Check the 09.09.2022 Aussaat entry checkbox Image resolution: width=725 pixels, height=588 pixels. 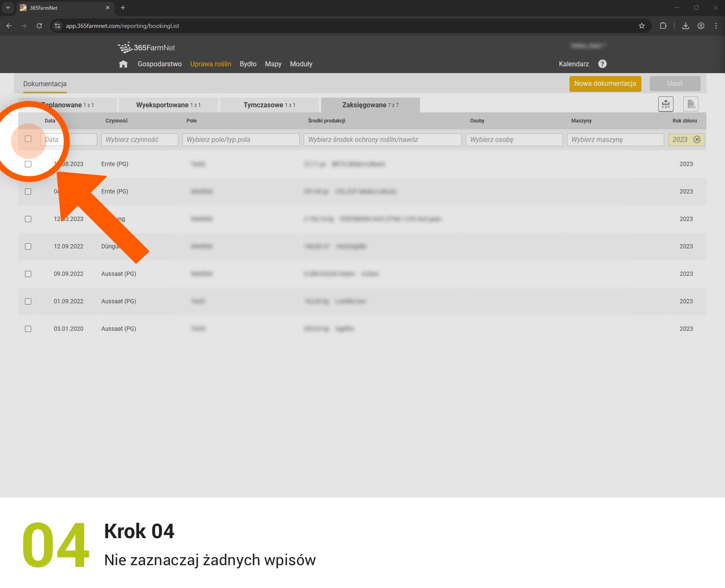pos(28,274)
